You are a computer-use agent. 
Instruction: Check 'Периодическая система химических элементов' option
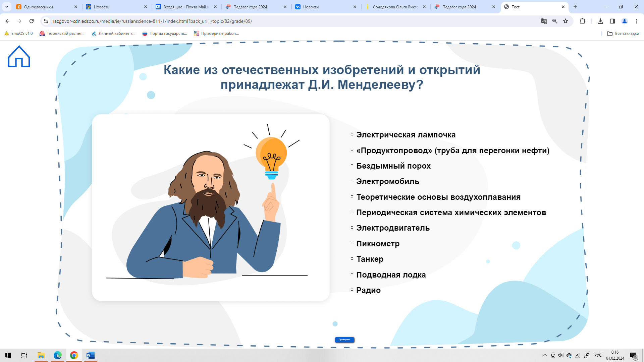pyautogui.click(x=352, y=212)
